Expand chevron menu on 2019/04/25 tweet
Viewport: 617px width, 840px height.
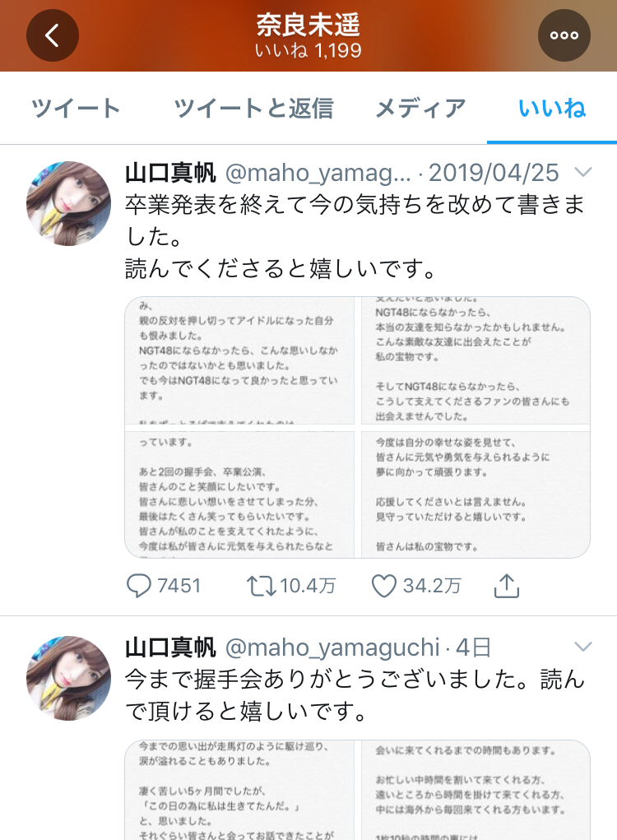tap(582, 172)
